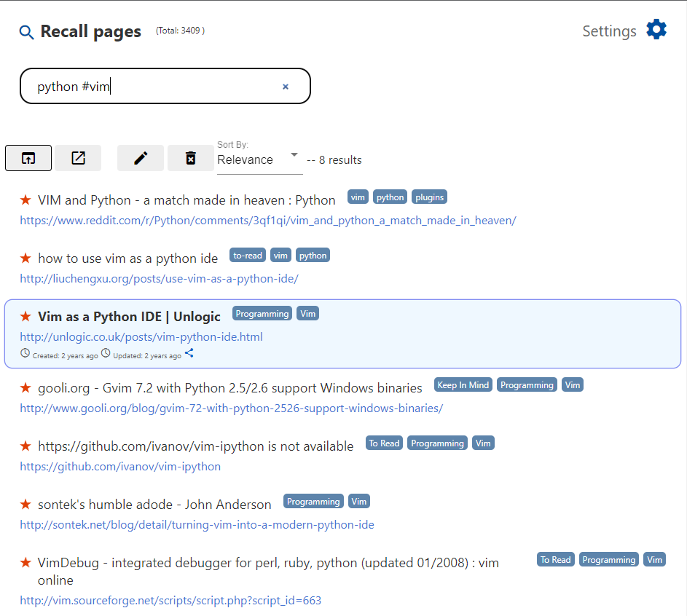
Task: Edit the selected bookmark with pencil icon
Action: (138, 157)
